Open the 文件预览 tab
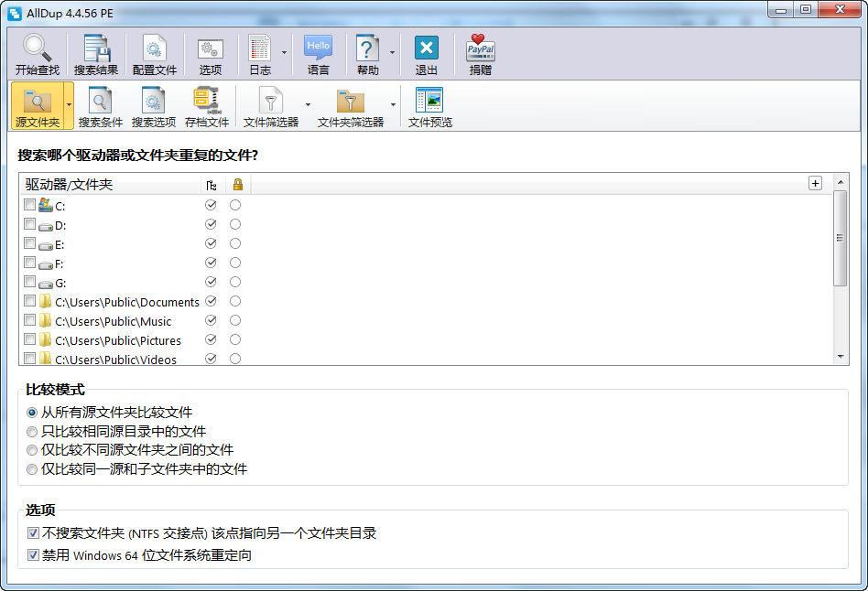The height and width of the screenshot is (591, 868). click(x=430, y=106)
